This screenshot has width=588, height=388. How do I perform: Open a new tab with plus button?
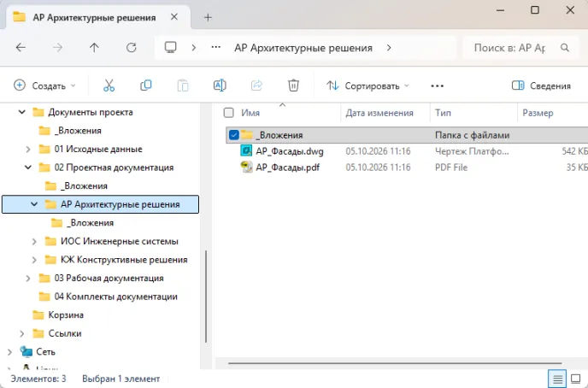[208, 17]
